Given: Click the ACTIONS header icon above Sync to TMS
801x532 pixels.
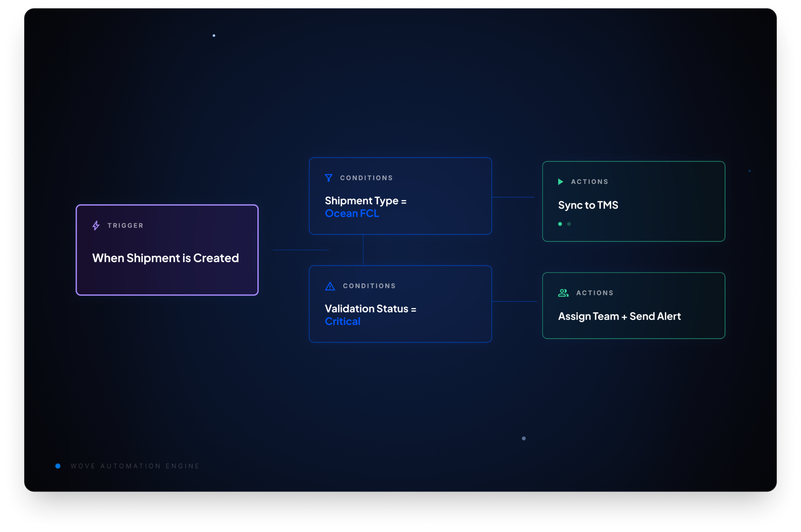Looking at the screenshot, I should pyautogui.click(x=561, y=181).
